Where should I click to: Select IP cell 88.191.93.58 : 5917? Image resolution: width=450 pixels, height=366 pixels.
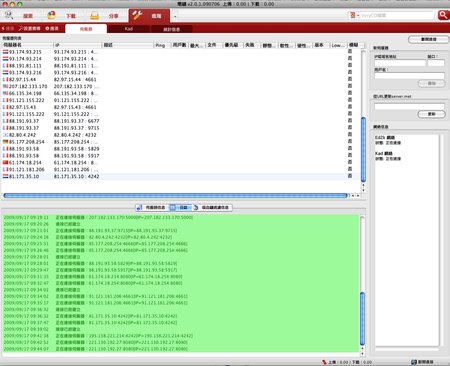click(x=77, y=156)
